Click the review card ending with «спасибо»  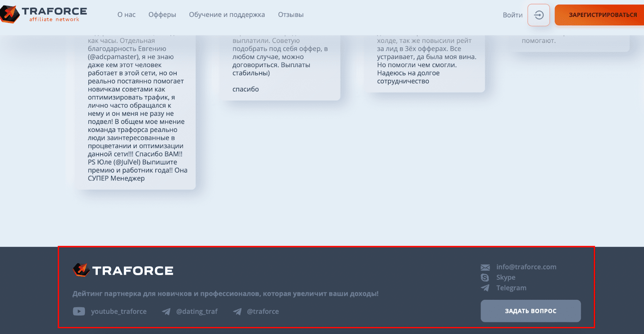click(x=280, y=68)
